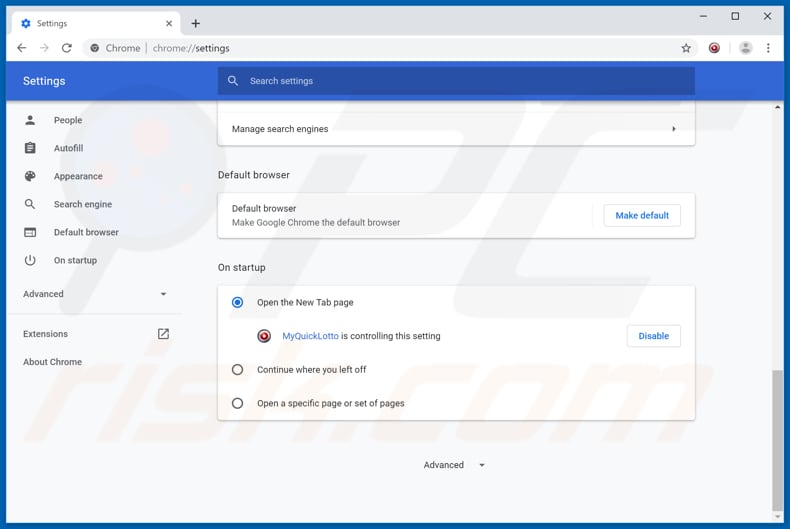The height and width of the screenshot is (529, 790).
Task: Open People settings section
Action: [x=68, y=120]
